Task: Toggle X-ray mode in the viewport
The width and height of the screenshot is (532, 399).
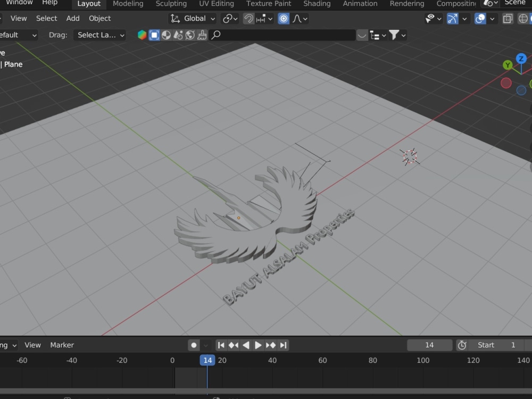Action: point(508,19)
